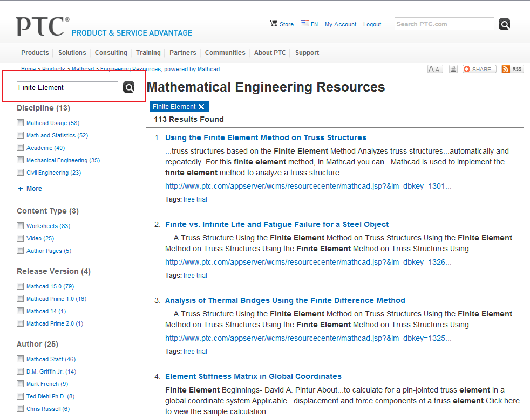Click the Mathcad 15.0 (79) label link
Viewport: 530px width, 420px height.
click(50, 286)
